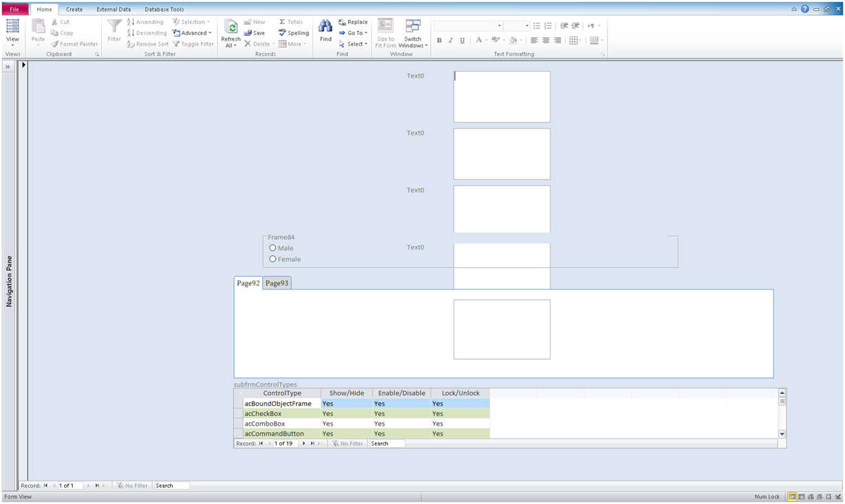This screenshot has height=504, width=845.
Task: Click the Switch Windows icon
Action: [x=413, y=26]
